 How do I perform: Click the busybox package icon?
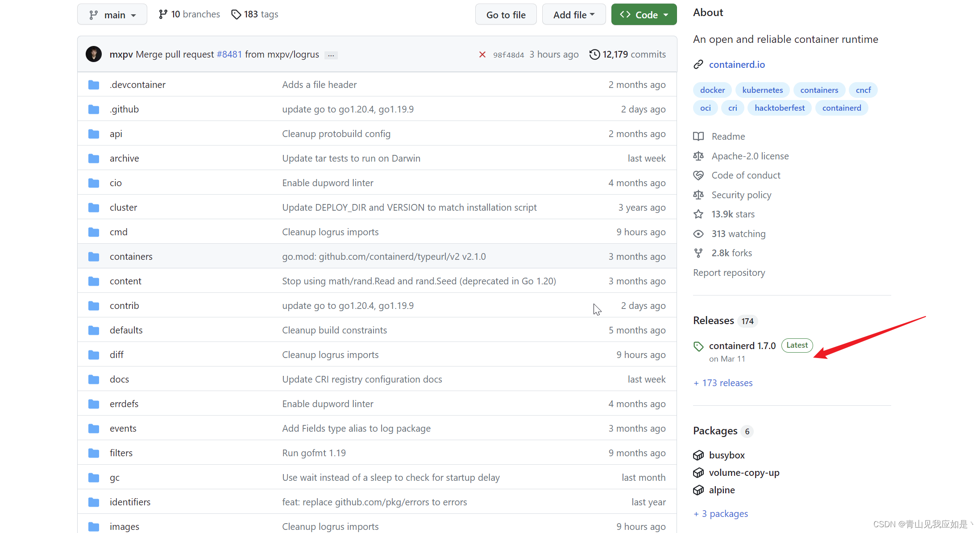click(x=698, y=455)
